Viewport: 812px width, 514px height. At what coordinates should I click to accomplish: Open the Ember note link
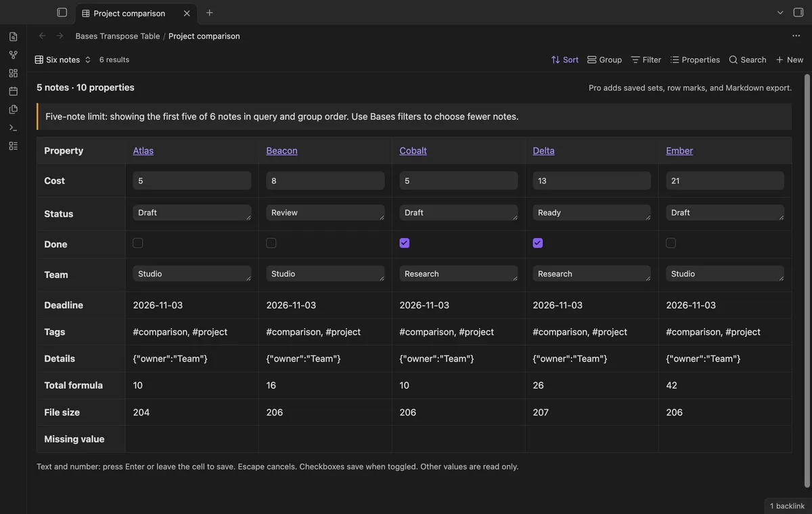tap(679, 151)
